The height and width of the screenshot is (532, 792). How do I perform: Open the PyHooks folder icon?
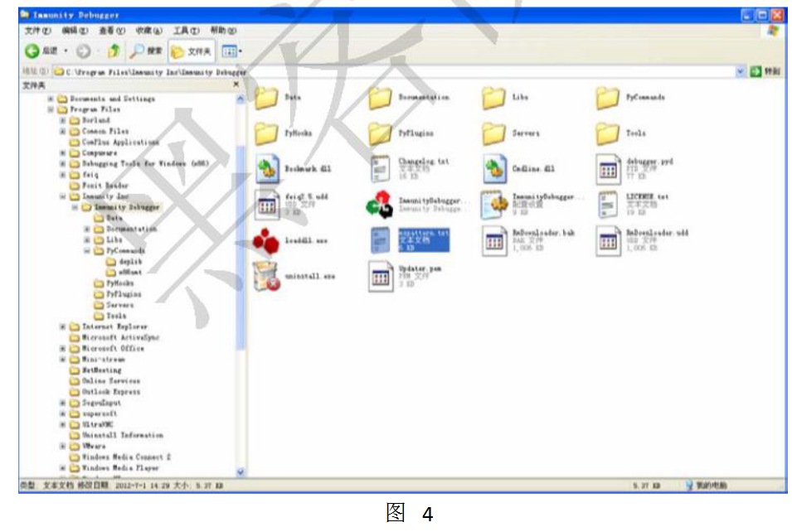point(266,133)
